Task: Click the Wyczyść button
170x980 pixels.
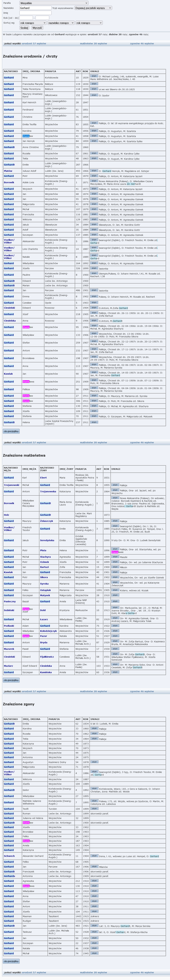Action: pyautogui.click(x=37, y=28)
